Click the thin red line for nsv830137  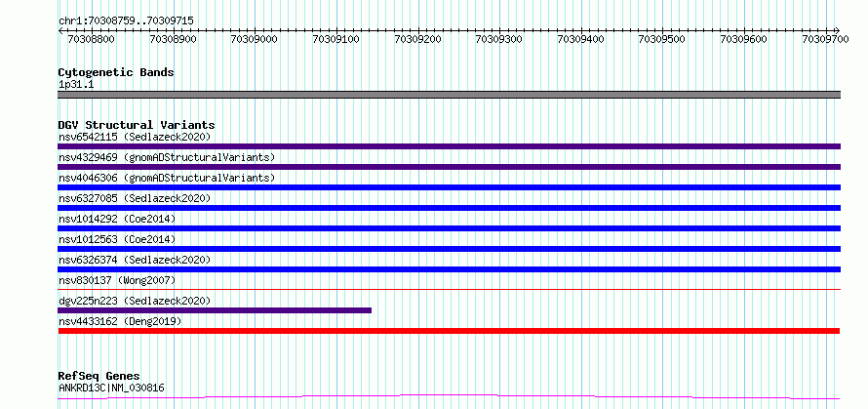pos(449,289)
